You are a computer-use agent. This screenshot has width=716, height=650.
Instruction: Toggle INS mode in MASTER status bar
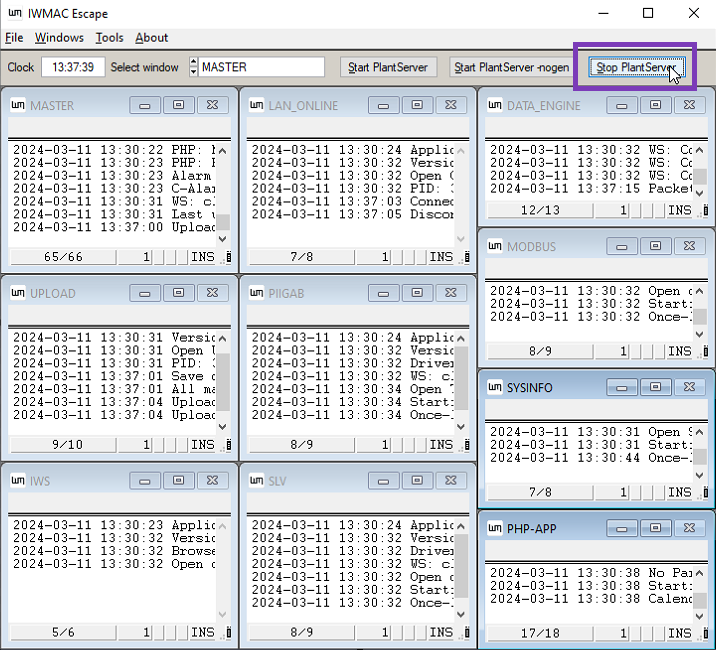[202, 257]
